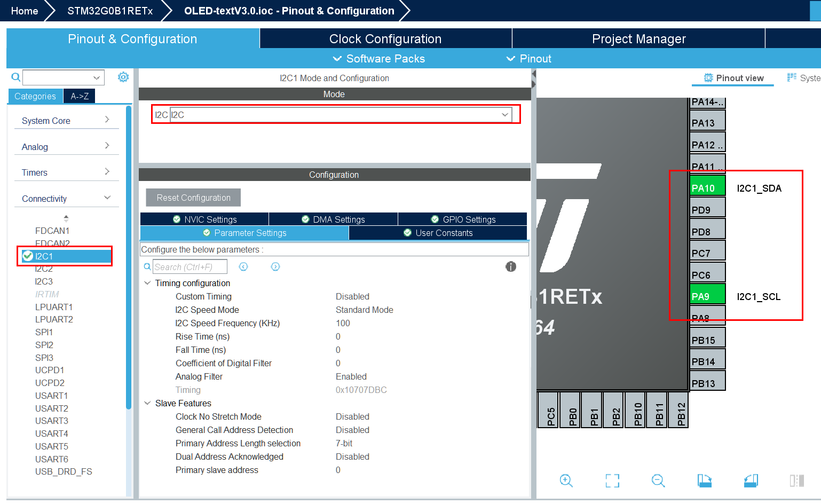The height and width of the screenshot is (504, 821).
Task: Click the Custom Timing Disabled value
Action: tap(352, 296)
